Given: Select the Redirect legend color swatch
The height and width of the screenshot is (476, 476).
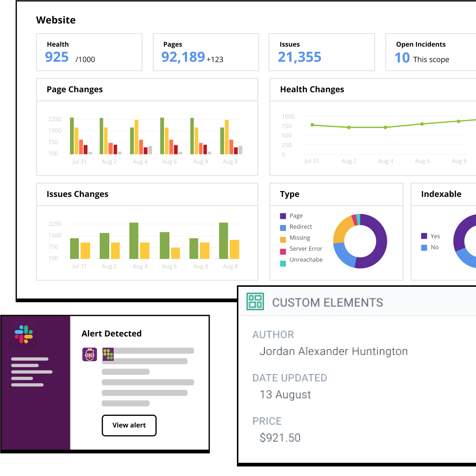Looking at the screenshot, I should coord(283,228).
